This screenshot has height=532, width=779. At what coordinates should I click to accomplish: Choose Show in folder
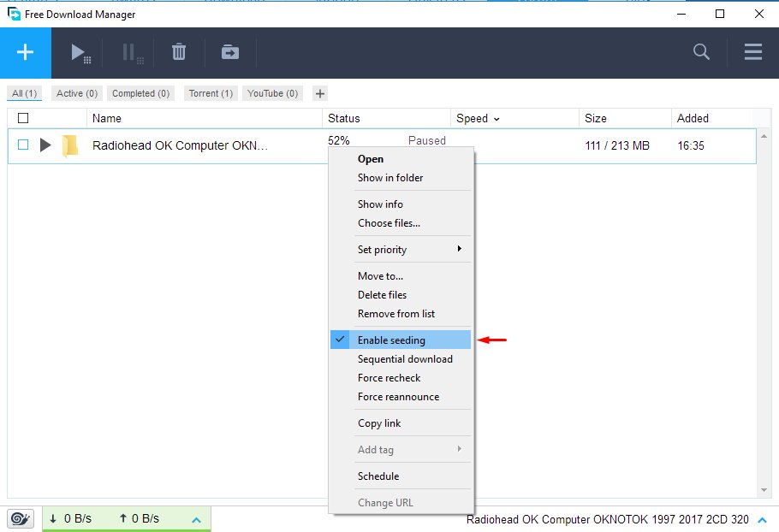401,178
